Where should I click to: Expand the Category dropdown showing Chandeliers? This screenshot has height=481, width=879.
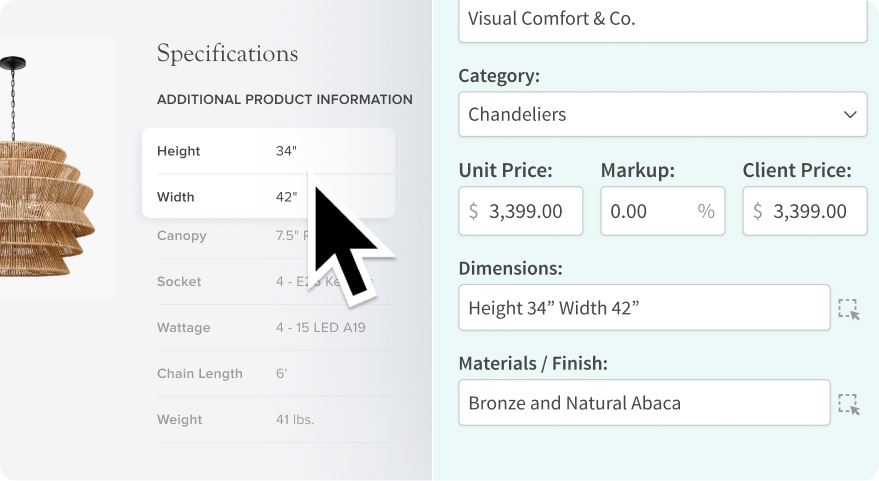coord(662,115)
